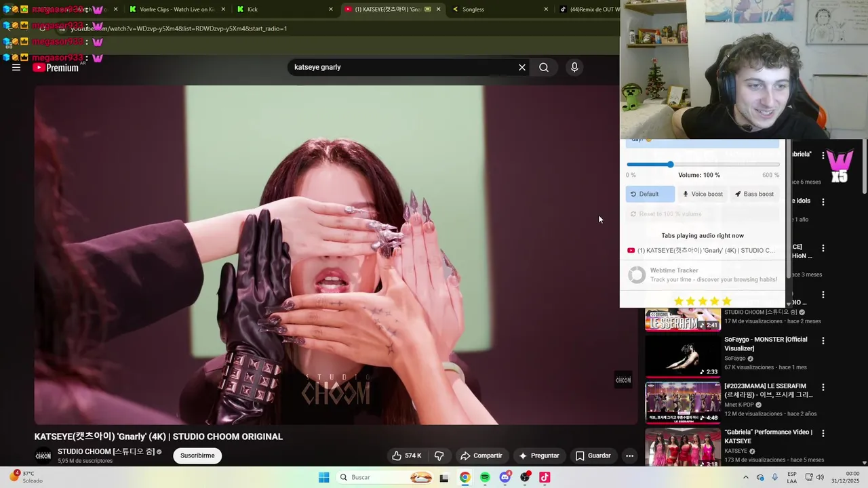868x488 pixels.
Task: Close the KATSEYE YouTube tab
Action: pyautogui.click(x=439, y=9)
